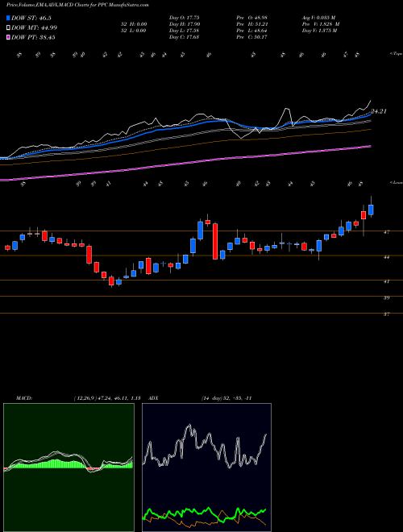Click the white DOW MT legend swatch
403x532 pixels.
point(8,28)
